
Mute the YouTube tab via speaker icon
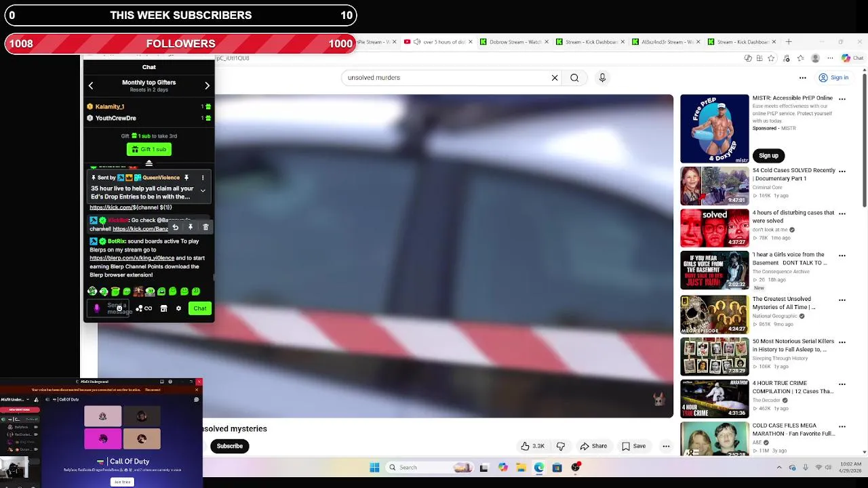416,42
